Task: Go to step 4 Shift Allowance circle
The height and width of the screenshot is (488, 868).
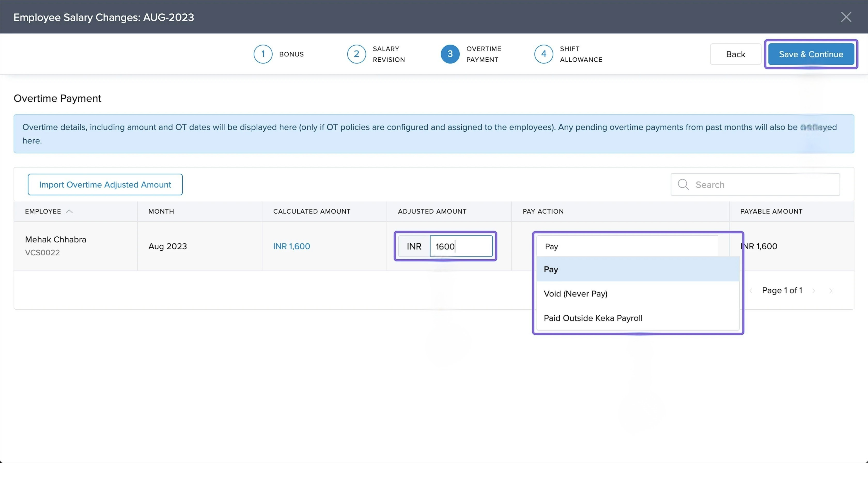Action: tap(543, 54)
